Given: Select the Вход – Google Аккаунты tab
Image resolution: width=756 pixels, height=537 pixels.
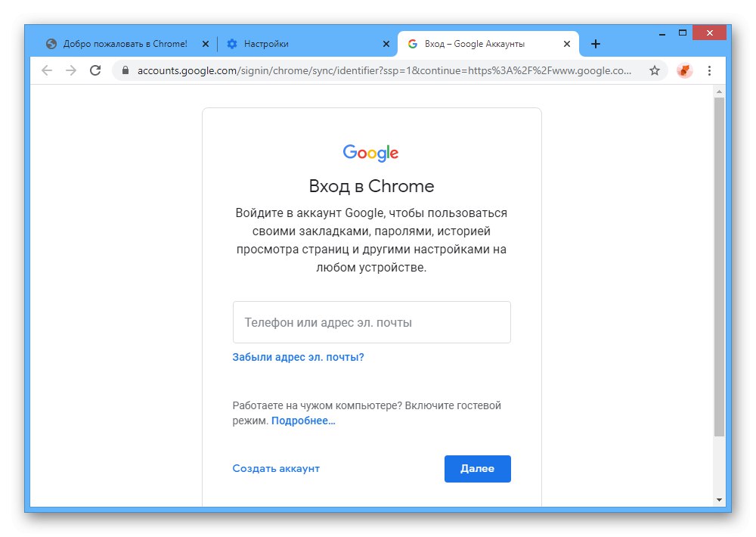Looking at the screenshot, I should coord(484,44).
